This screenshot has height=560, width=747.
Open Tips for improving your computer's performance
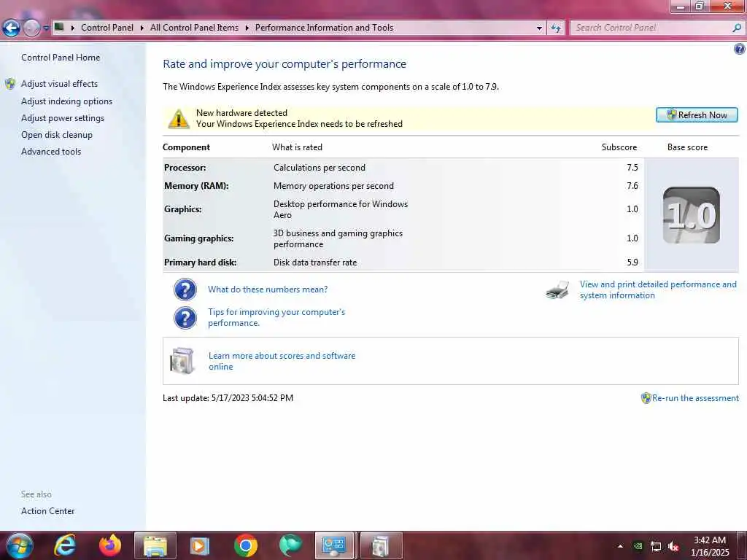click(276, 318)
